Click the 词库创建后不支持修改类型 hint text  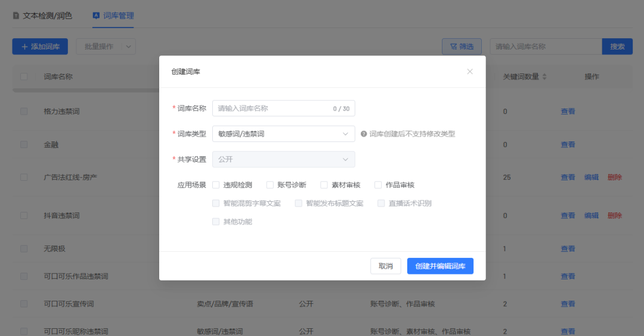click(412, 134)
